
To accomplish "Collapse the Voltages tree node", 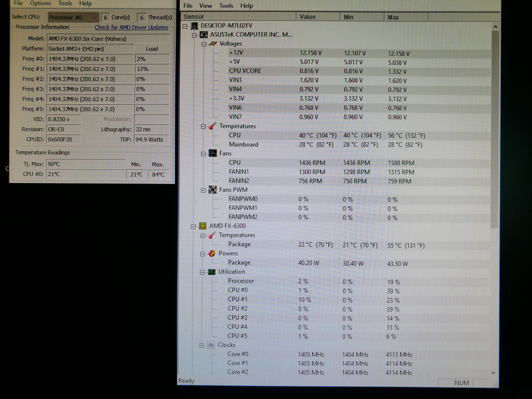I will click(204, 44).
